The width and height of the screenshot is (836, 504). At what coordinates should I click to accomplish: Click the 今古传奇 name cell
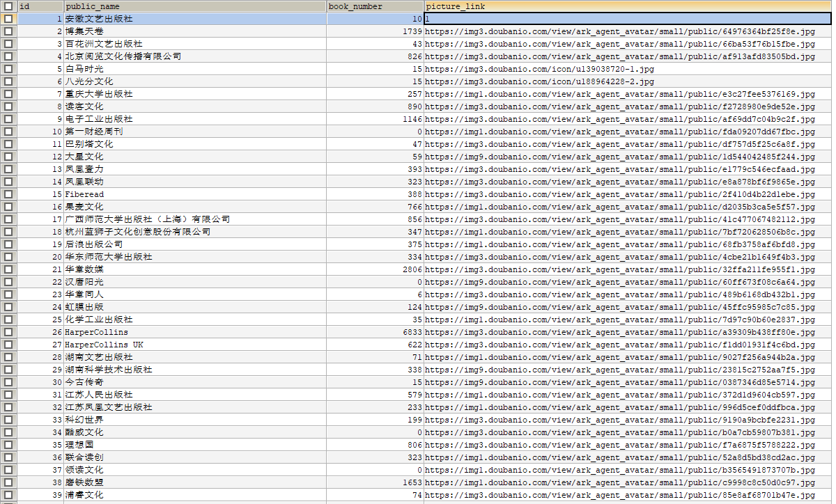coord(195,382)
